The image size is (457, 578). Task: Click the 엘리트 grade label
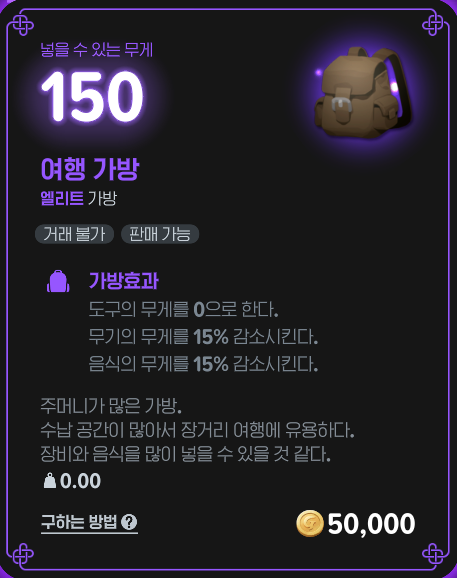62,198
